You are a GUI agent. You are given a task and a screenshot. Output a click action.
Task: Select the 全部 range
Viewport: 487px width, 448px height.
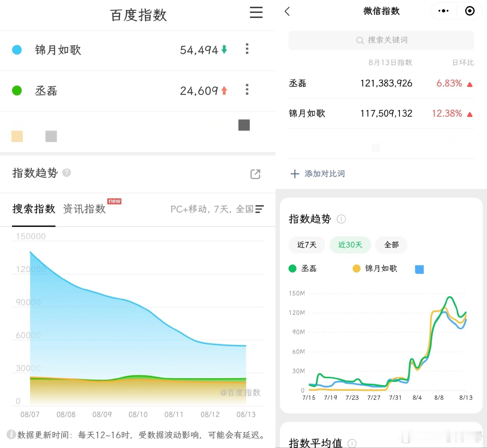(x=391, y=245)
